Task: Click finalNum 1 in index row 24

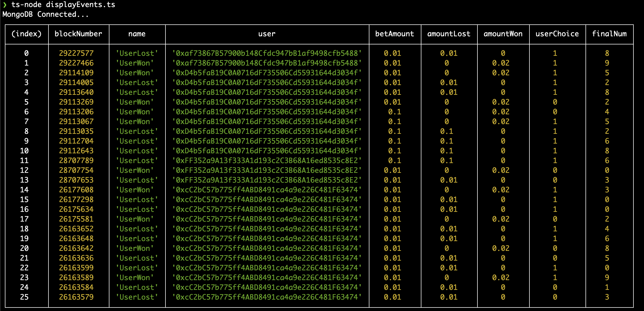Action: 607,287
